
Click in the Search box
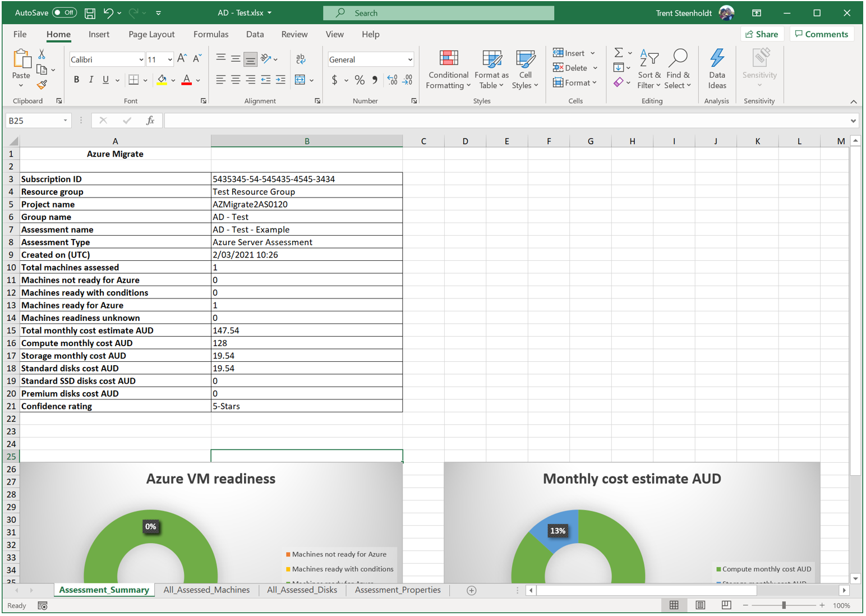click(x=439, y=13)
